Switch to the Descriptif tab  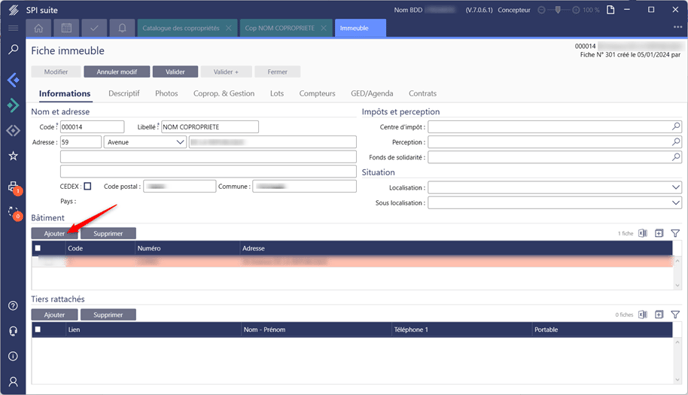click(x=124, y=93)
